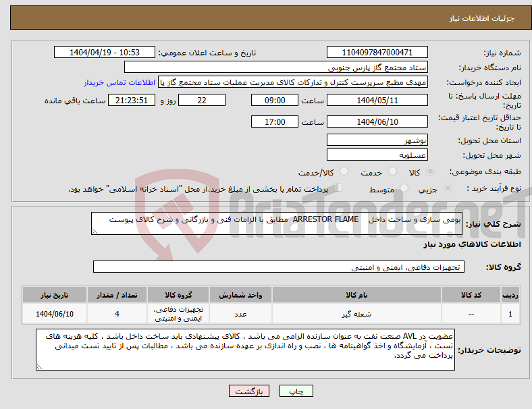Click the ردیف column header
Screen dimensions: 532x409
coord(510,295)
